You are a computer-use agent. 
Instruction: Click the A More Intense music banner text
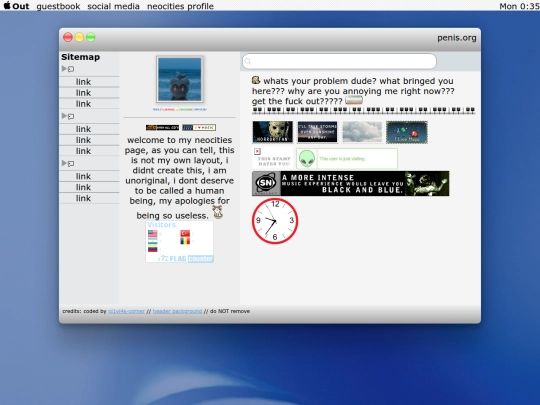pyautogui.click(x=342, y=183)
